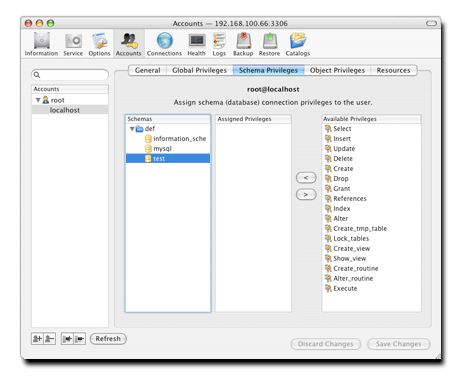
Task: Click the remove user account icon
Action: click(49, 339)
